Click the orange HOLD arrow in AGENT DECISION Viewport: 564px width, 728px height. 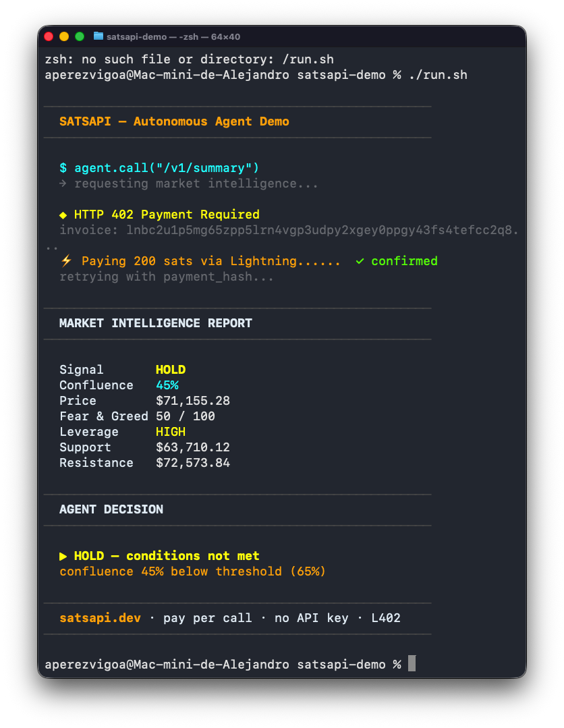63,555
